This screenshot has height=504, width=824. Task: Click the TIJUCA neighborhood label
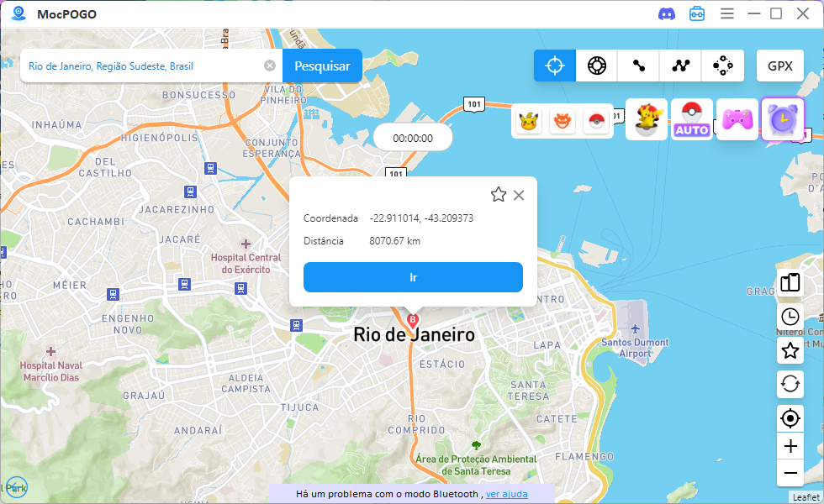(299, 407)
